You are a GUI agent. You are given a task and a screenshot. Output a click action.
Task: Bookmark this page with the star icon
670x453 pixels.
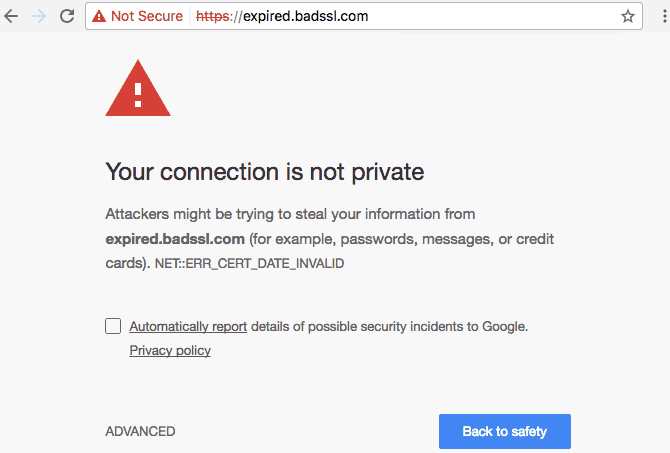[628, 16]
